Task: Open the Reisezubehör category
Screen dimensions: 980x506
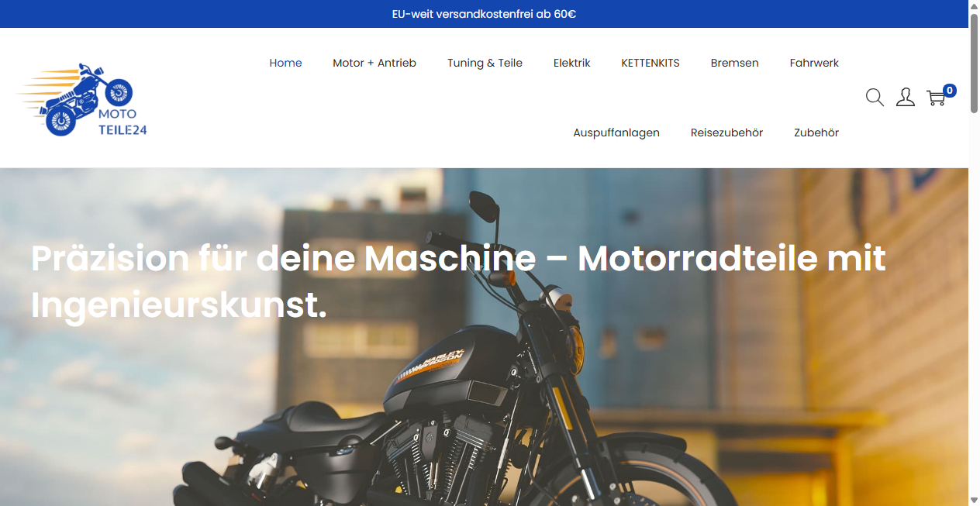Action: point(726,133)
